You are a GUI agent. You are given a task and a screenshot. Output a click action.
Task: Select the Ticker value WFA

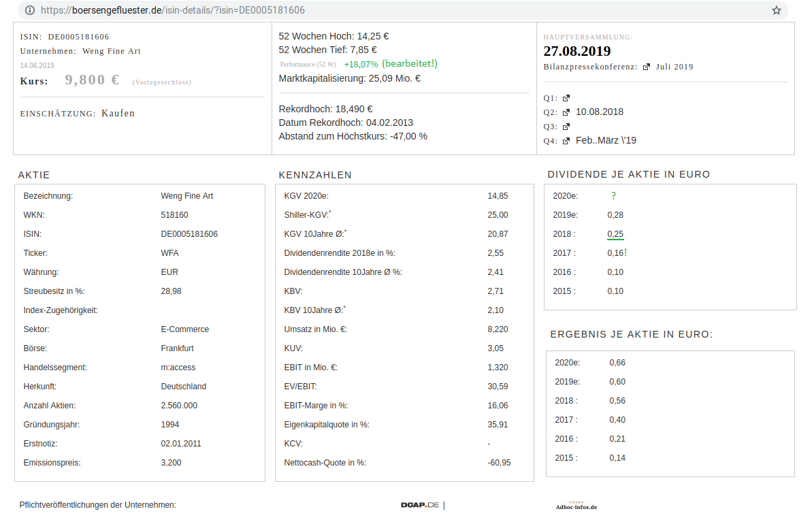coord(170,253)
